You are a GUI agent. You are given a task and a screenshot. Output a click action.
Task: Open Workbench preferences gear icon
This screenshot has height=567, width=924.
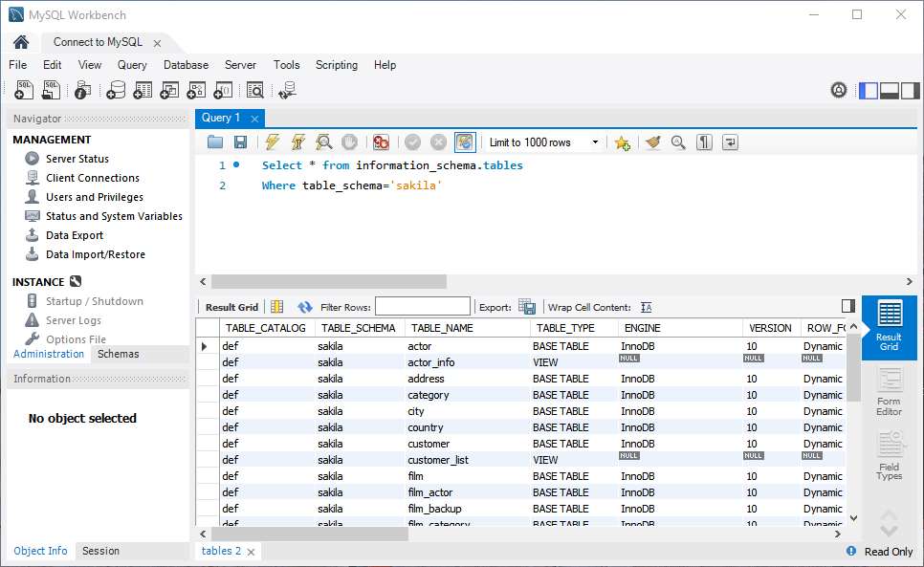point(839,90)
